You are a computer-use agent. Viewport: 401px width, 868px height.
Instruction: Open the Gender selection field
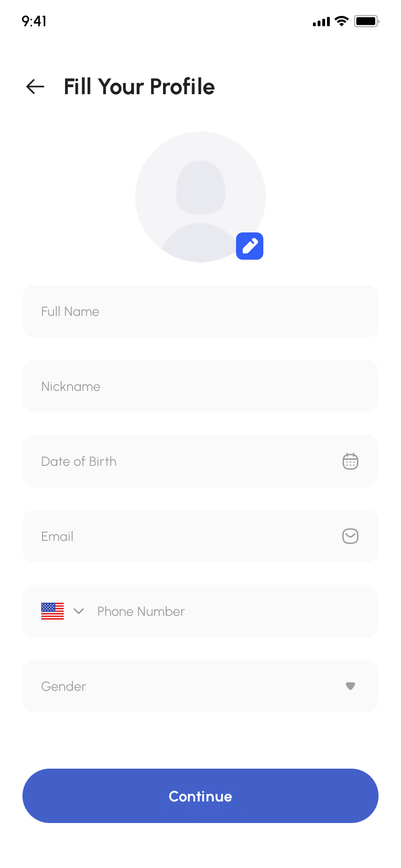point(187,686)
